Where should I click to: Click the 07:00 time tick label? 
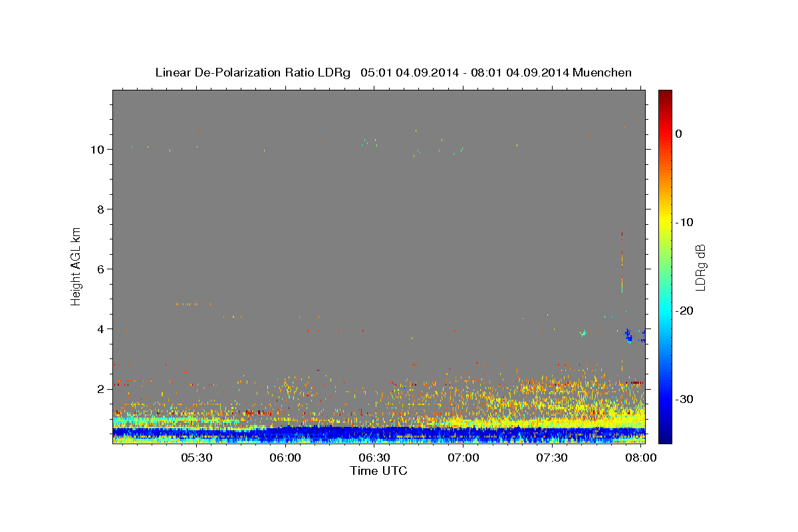coord(464,458)
